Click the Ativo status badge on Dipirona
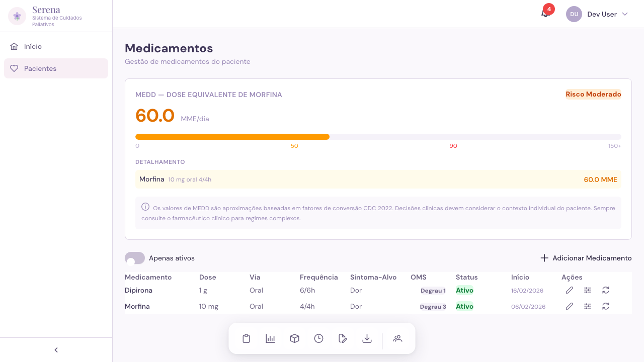644x362 pixels. tap(464, 290)
